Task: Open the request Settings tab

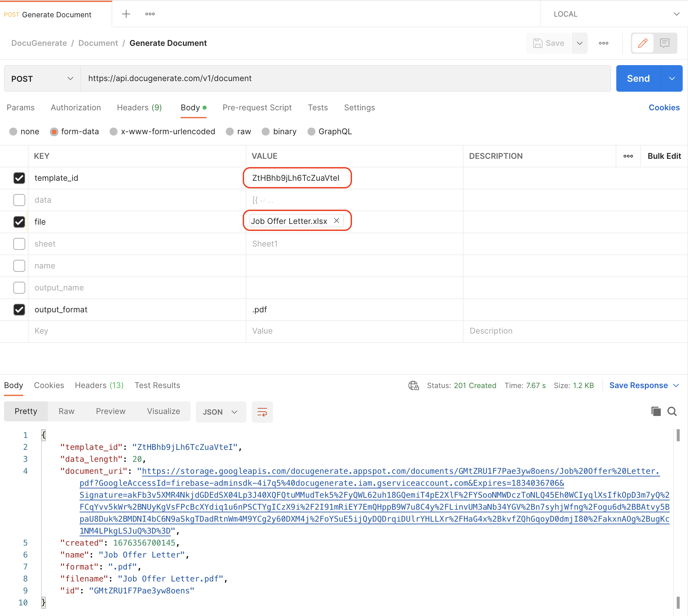Action: (x=359, y=108)
